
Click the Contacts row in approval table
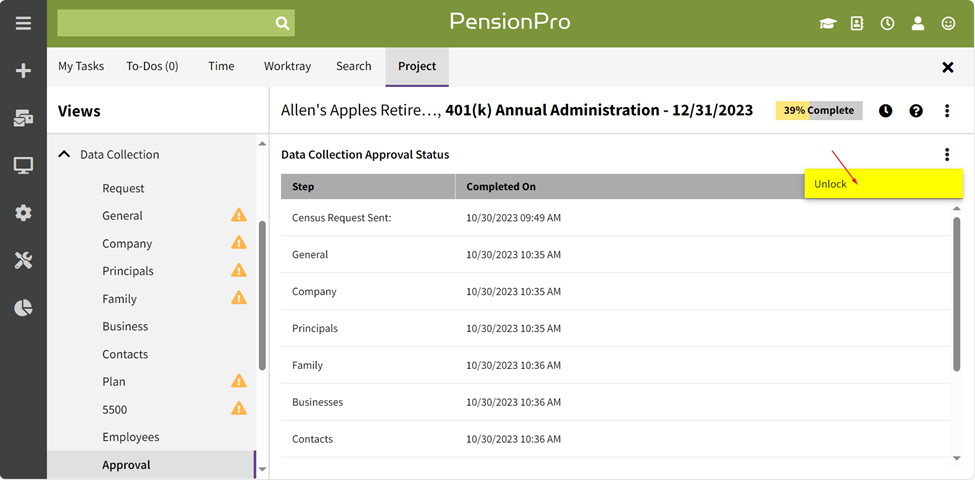[x=616, y=439]
